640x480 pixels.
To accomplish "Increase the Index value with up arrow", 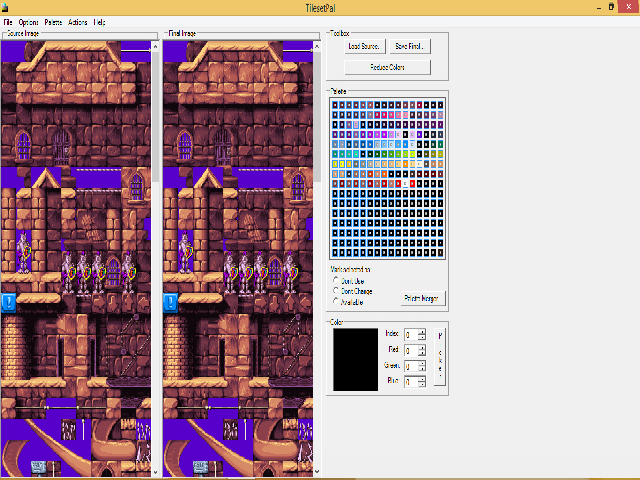I will 422,331.
